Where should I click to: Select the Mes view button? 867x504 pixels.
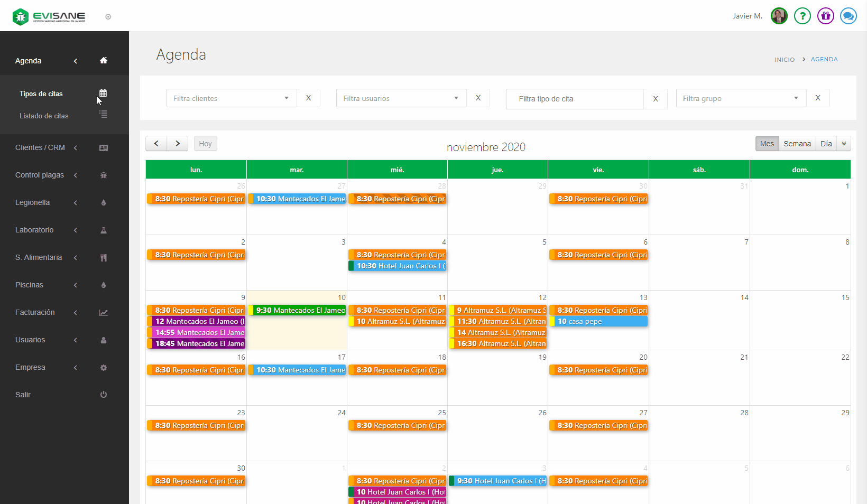767,144
